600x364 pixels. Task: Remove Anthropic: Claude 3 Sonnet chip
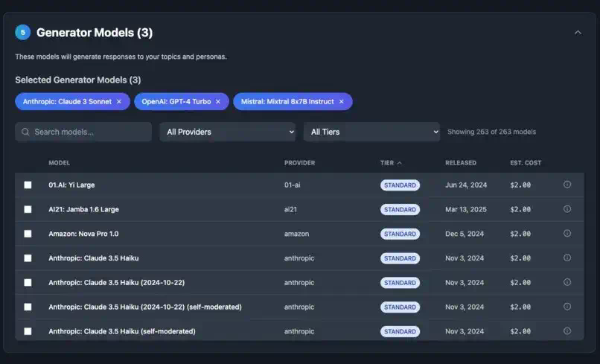(x=119, y=102)
